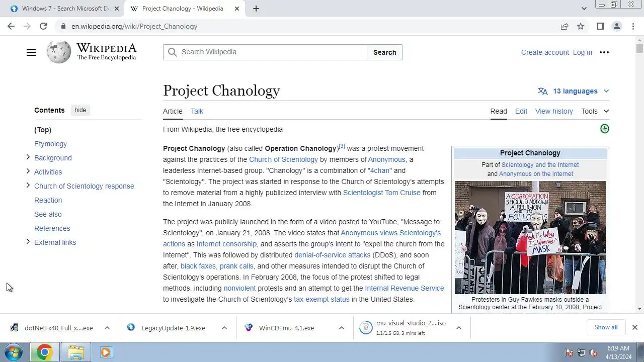Click the Create account link
Viewport: 644px width, 362px height.
[x=545, y=52]
